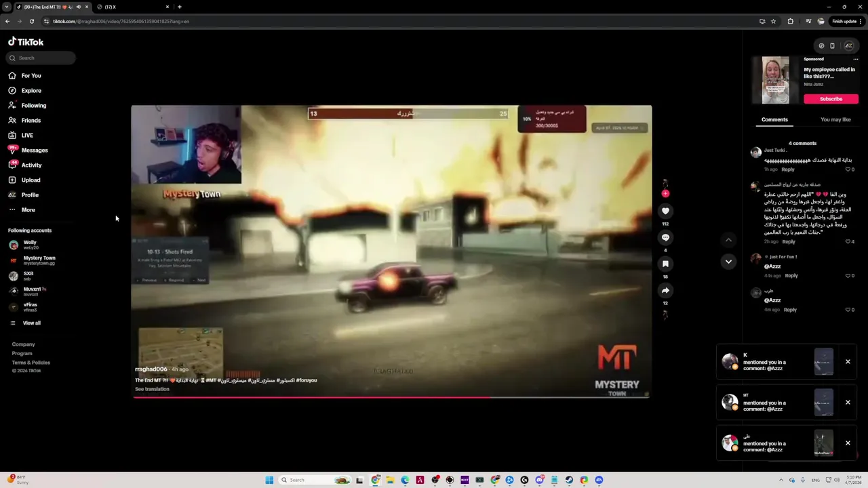This screenshot has width=868, height=488.
Task: Expand the More menu in sidebar
Action: coord(21,210)
